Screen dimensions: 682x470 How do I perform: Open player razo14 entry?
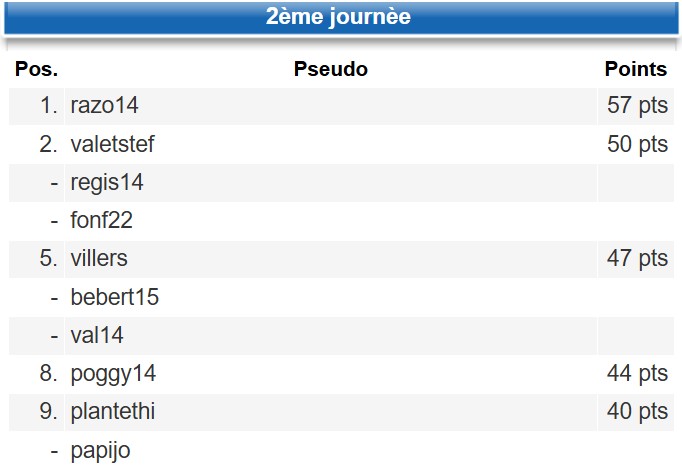click(104, 106)
